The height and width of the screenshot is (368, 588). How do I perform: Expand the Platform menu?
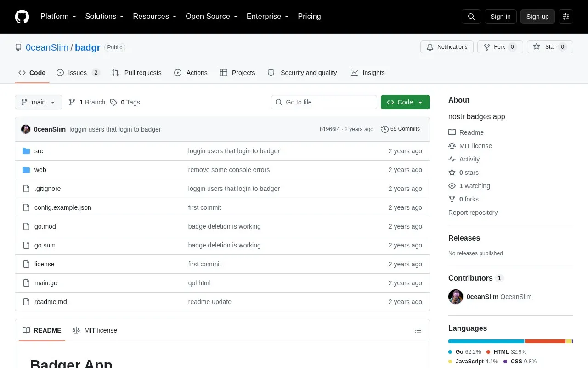[58, 17]
